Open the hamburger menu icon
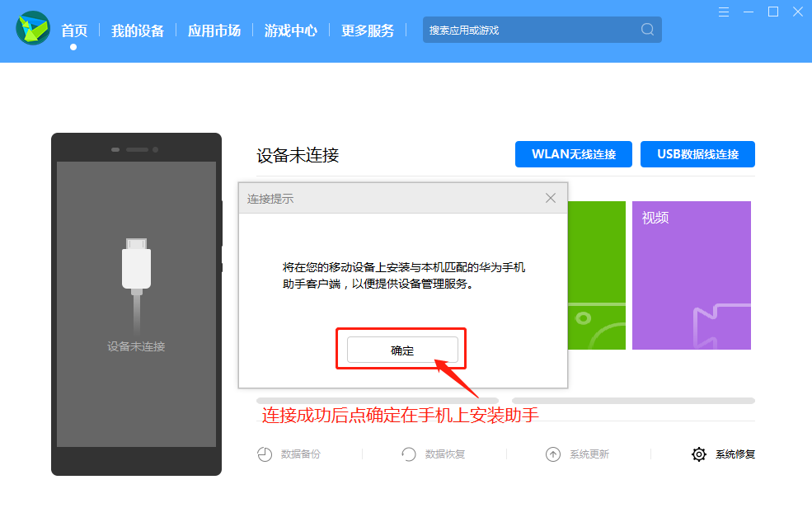The width and height of the screenshot is (812, 522). point(724,12)
